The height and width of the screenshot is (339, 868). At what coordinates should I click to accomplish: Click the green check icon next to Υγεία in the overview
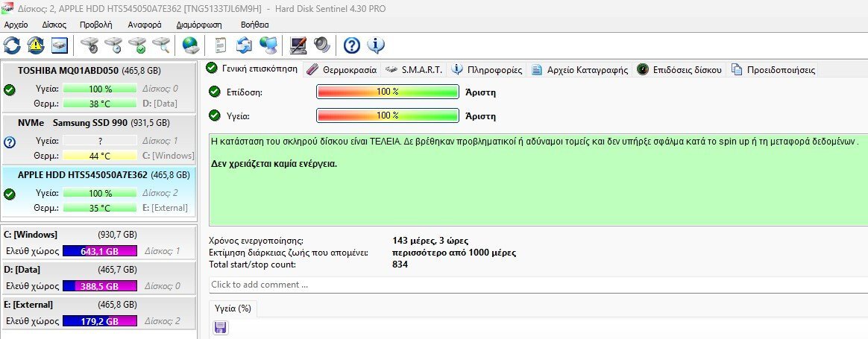coord(215,115)
